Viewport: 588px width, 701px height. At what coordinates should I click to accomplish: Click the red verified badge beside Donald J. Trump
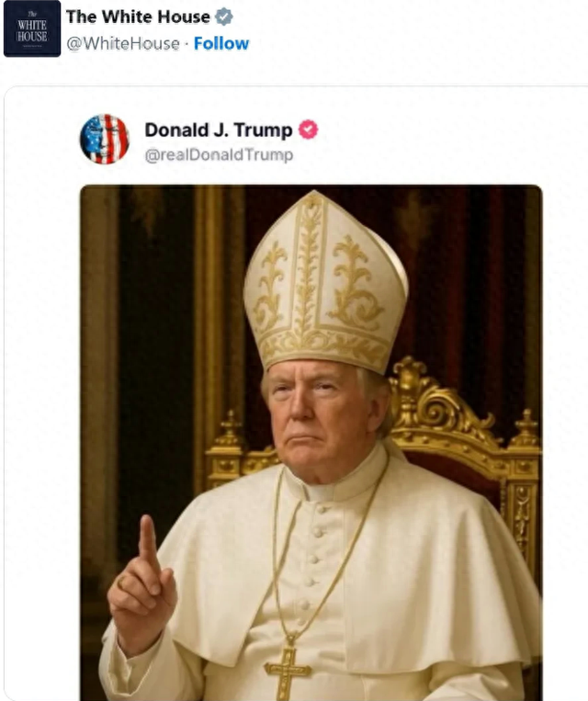coord(308,130)
